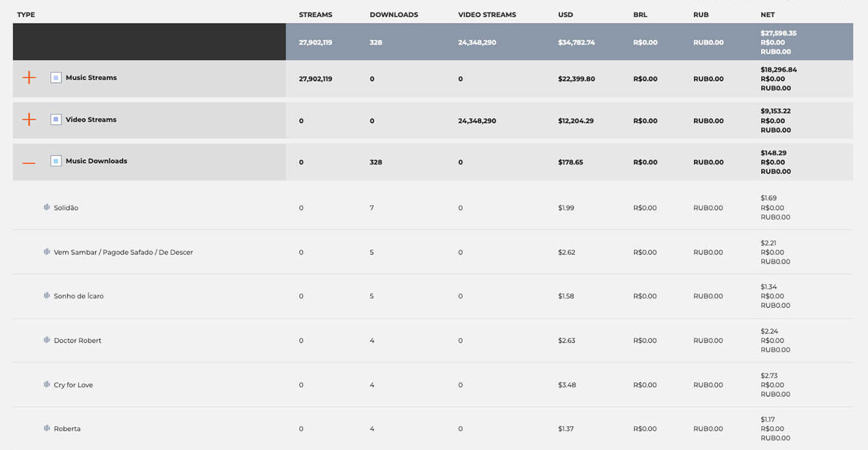Click the VIDEO STREAMS column header

click(487, 15)
